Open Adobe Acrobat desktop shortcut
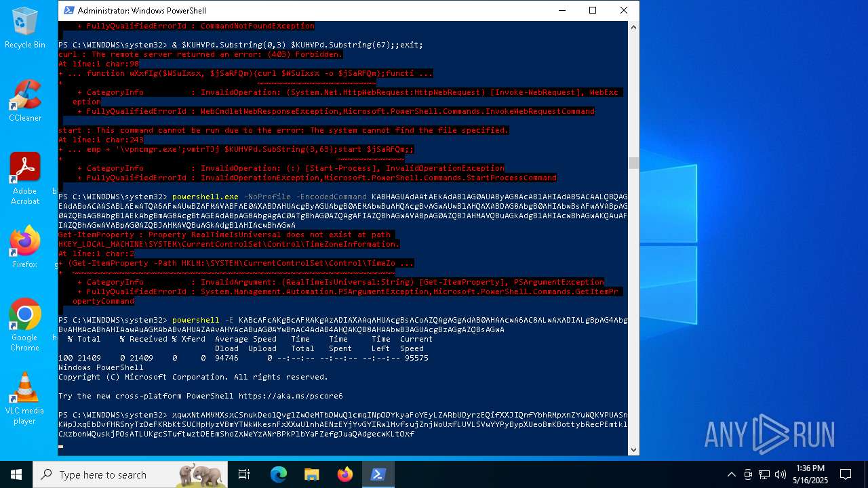 point(25,179)
